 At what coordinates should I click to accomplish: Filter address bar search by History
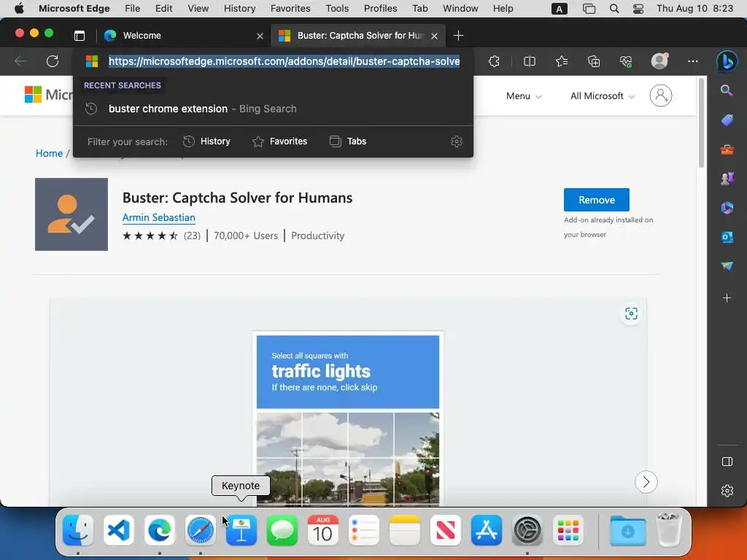click(x=206, y=141)
